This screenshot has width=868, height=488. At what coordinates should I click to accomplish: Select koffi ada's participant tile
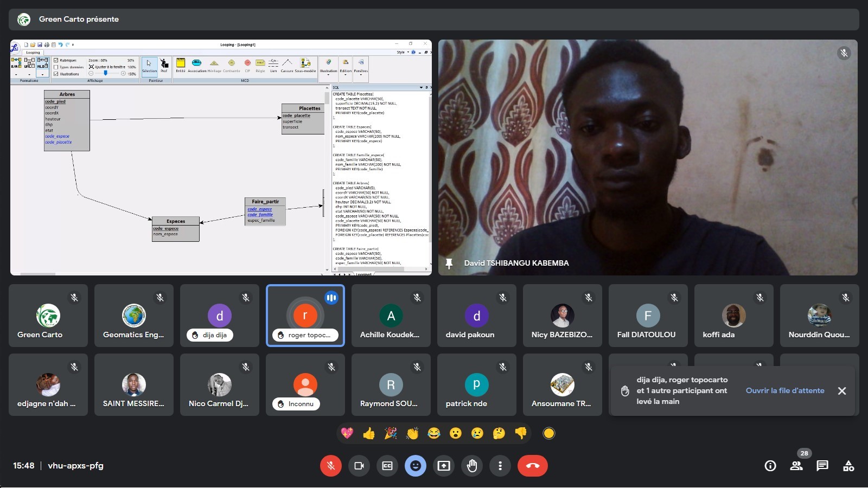click(x=734, y=316)
